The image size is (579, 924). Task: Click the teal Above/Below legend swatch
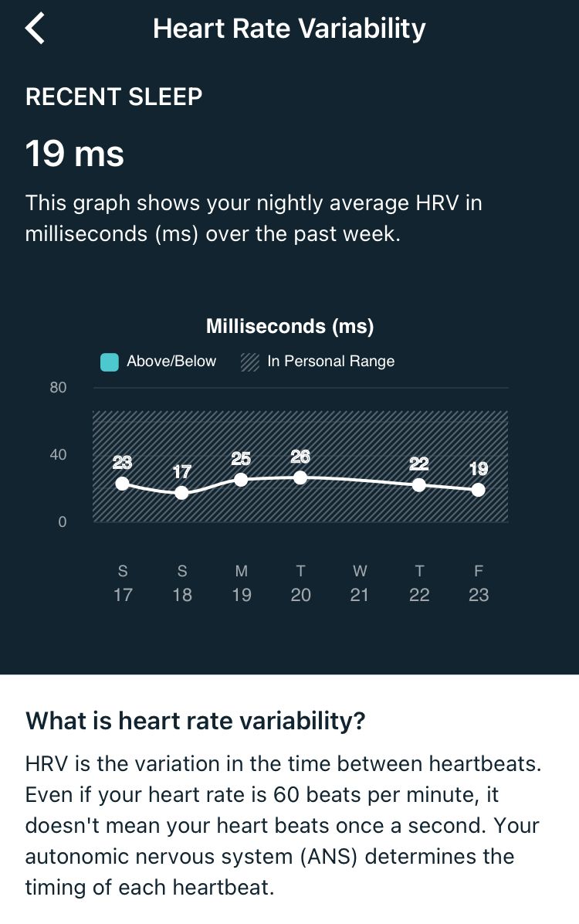pos(110,362)
